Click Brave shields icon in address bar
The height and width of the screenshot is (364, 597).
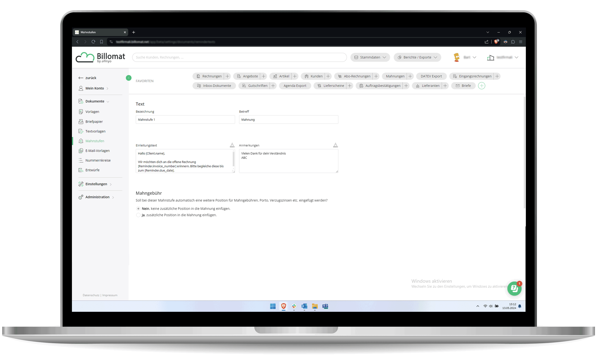coord(496,42)
